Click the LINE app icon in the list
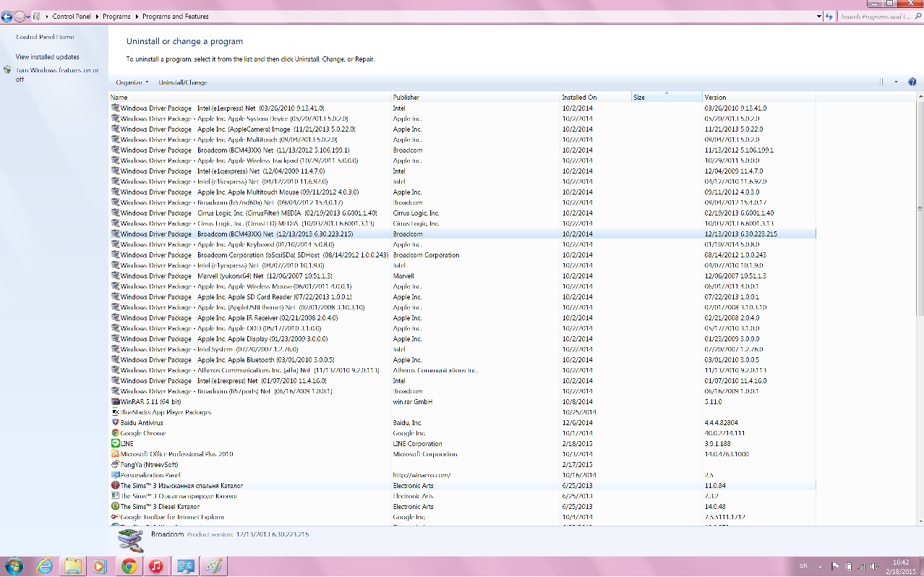The image size is (924, 577). [x=115, y=443]
